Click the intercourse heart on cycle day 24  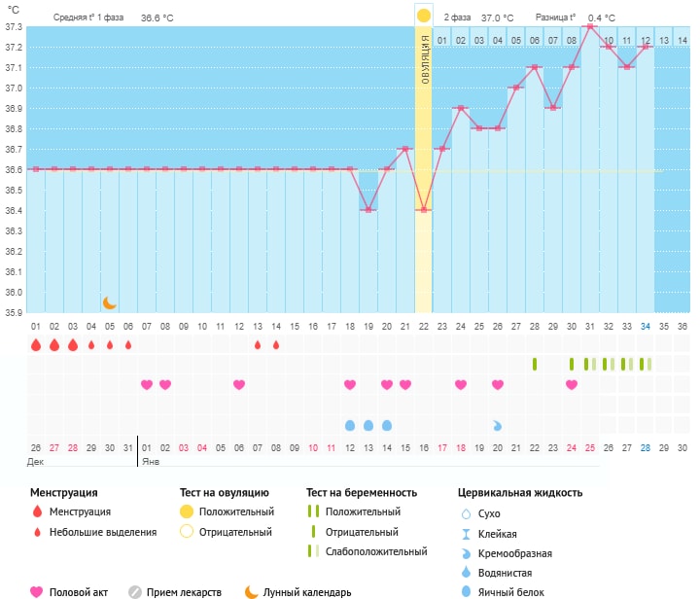pyautogui.click(x=460, y=384)
